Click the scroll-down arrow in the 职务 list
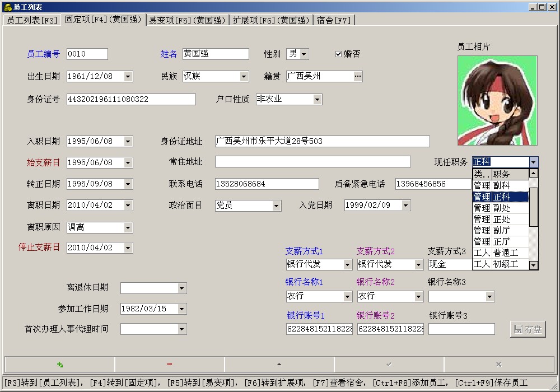This screenshot has width=560, height=392. 533,265
